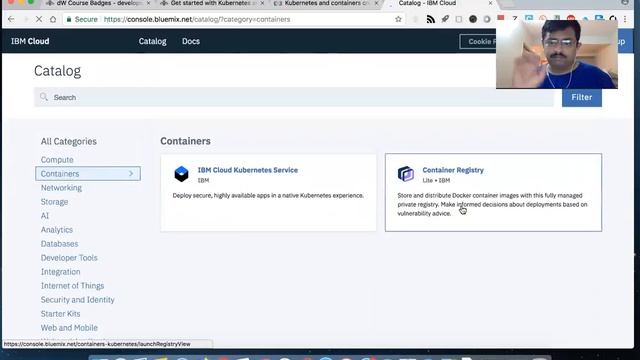
Task: Click the Container Registry description text
Action: tap(492, 204)
